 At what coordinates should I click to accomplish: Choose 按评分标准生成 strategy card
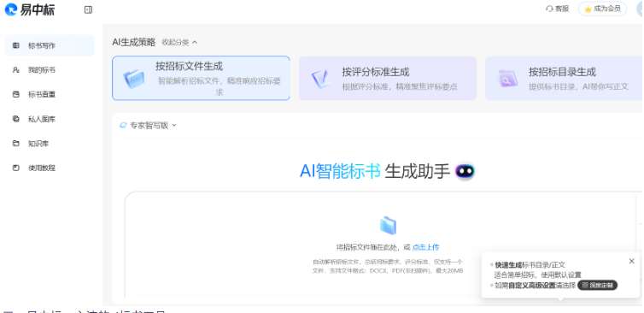[388, 78]
